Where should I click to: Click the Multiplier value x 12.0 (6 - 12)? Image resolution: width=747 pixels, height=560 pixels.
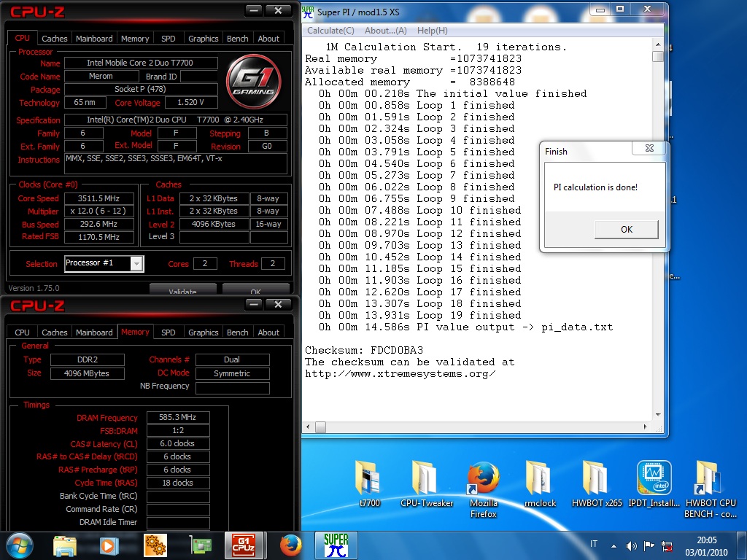[98, 211]
